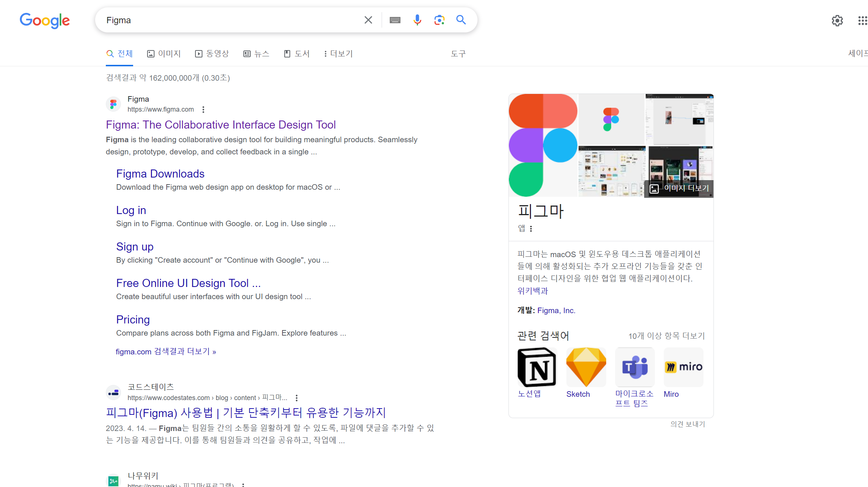Open the Sketch related search thumbnail
Image resolution: width=868 pixels, height=487 pixels.
click(x=586, y=367)
